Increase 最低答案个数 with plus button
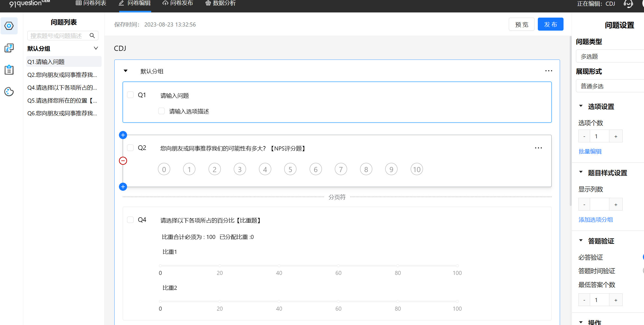This screenshot has width=644, height=325. pyautogui.click(x=616, y=300)
